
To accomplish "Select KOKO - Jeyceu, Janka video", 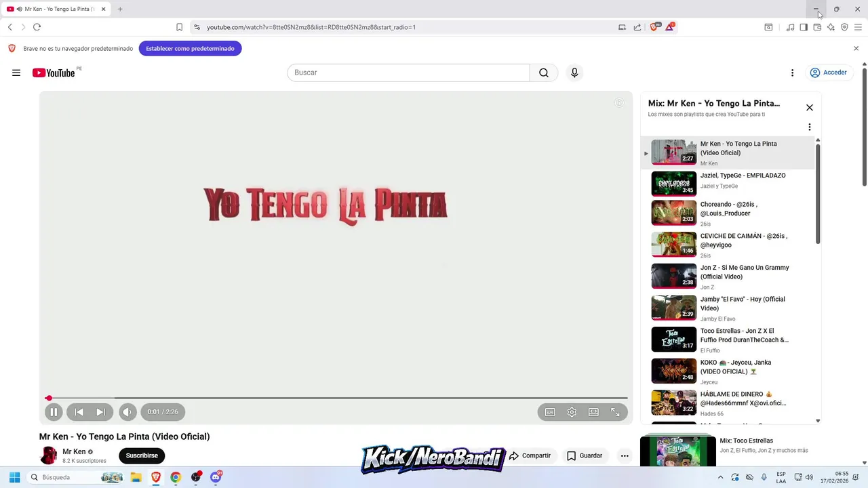I will [x=728, y=371].
